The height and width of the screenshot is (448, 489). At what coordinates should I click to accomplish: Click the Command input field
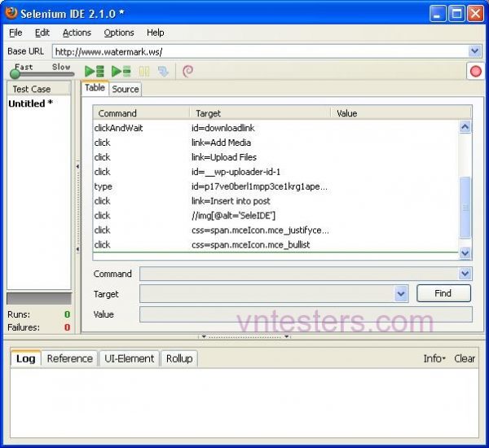(x=299, y=274)
